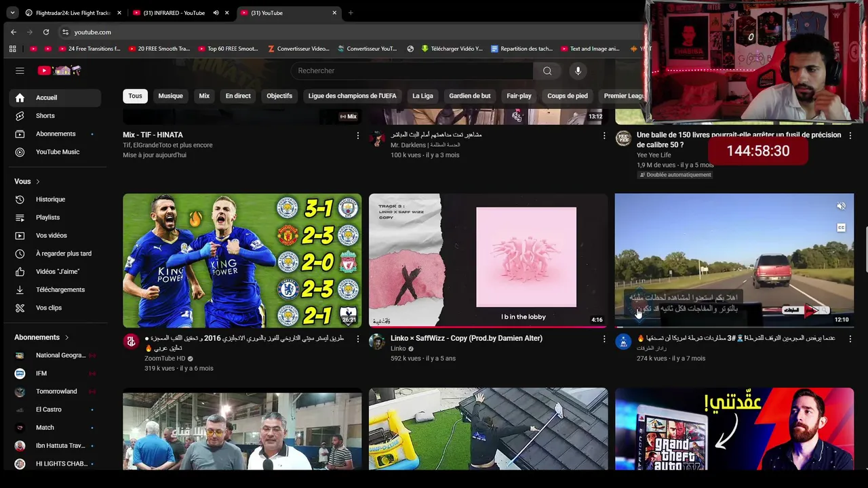The width and height of the screenshot is (868, 488).
Task: Open options menu for Yee Yee Life video
Action: [x=850, y=136]
